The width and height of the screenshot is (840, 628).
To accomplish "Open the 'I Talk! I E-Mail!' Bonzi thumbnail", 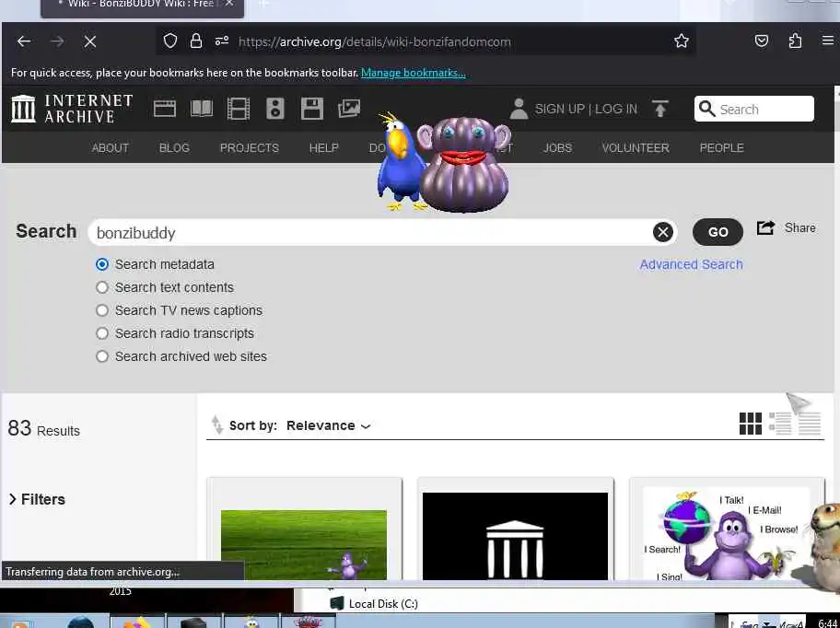I will click(726, 534).
